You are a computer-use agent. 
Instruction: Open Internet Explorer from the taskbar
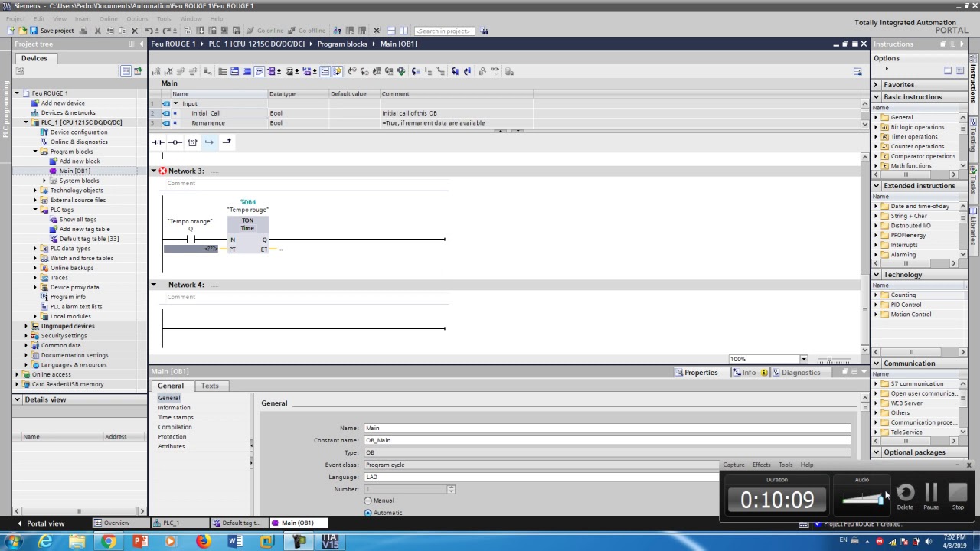[45, 542]
